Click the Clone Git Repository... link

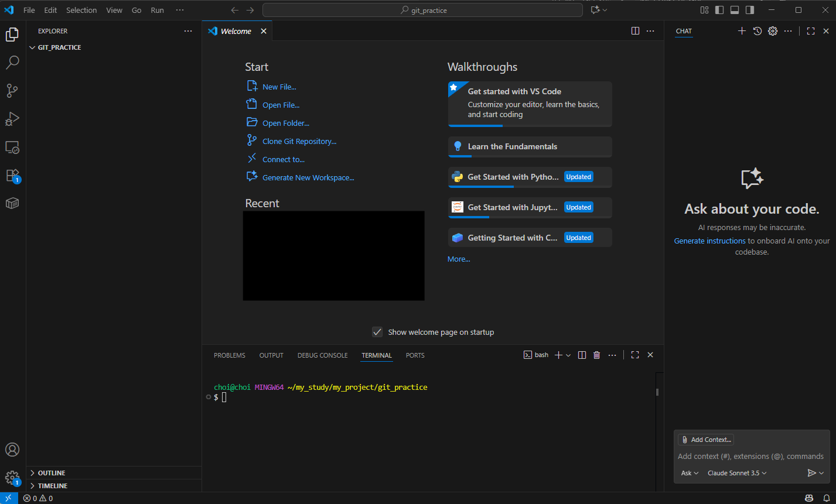(x=299, y=141)
